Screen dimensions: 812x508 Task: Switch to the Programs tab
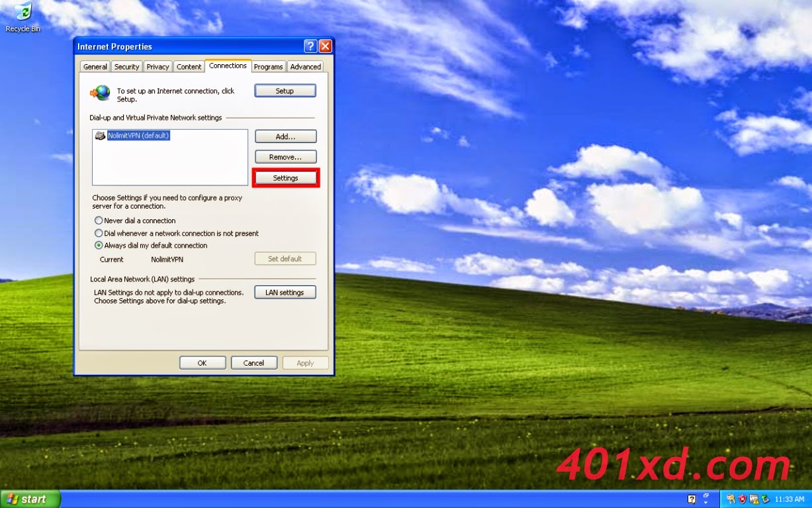click(x=269, y=67)
